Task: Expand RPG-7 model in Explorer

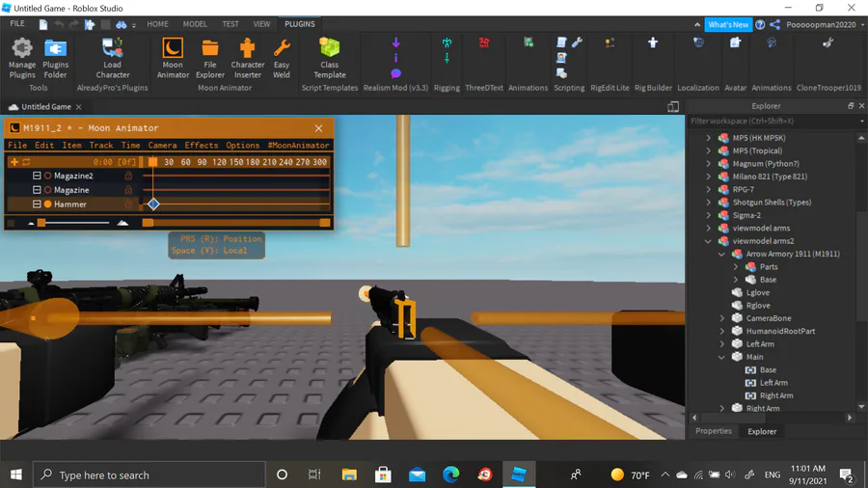Action: point(709,189)
